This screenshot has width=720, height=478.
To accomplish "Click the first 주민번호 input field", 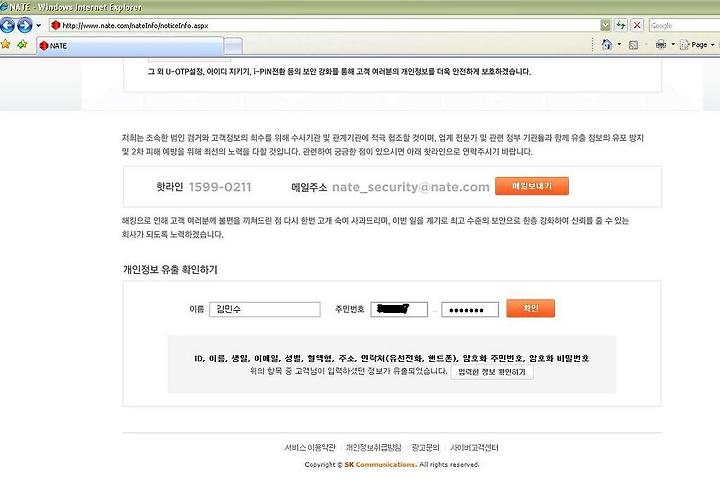I will coord(399,309).
